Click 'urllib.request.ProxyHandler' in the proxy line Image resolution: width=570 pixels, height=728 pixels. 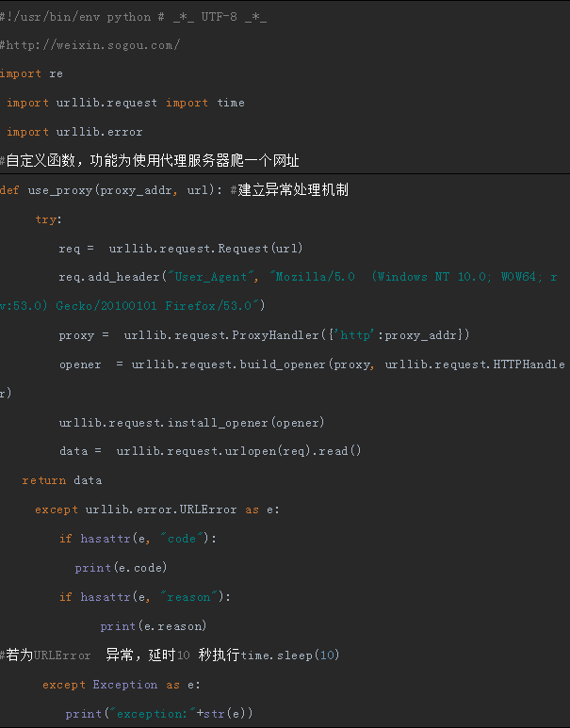(221, 335)
